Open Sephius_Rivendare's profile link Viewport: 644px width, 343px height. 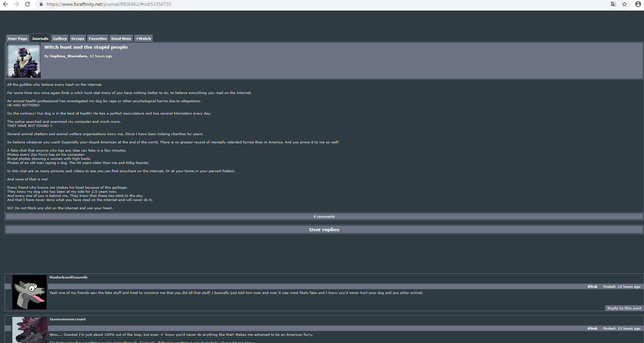(x=68, y=56)
